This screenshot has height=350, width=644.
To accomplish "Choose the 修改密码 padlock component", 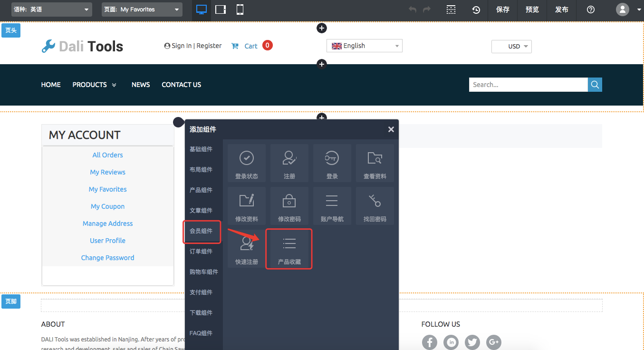I will pos(289,205).
